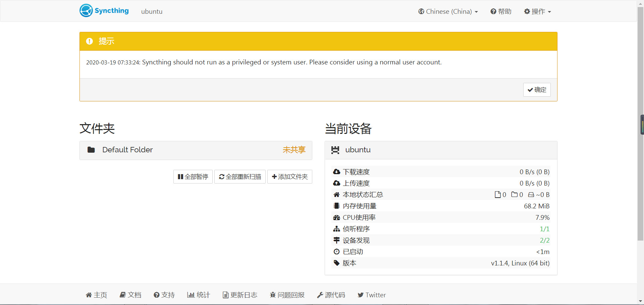Open the 源代码 source code footer link
644x305 pixels.
[331, 295]
